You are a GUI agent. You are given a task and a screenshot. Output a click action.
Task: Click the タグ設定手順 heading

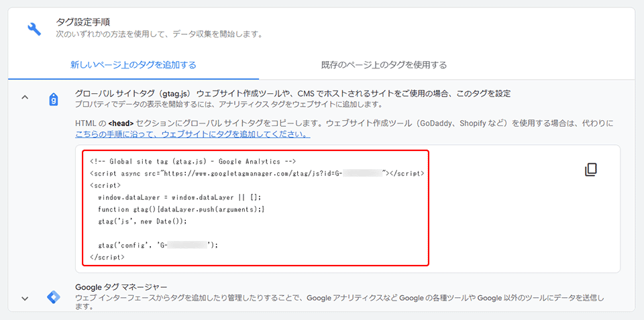coord(83,21)
